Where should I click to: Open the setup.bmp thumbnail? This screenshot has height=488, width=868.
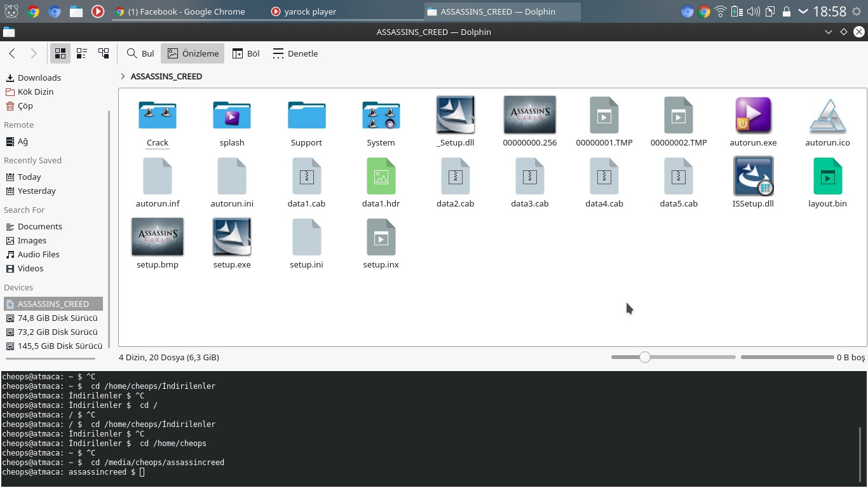pos(158,237)
